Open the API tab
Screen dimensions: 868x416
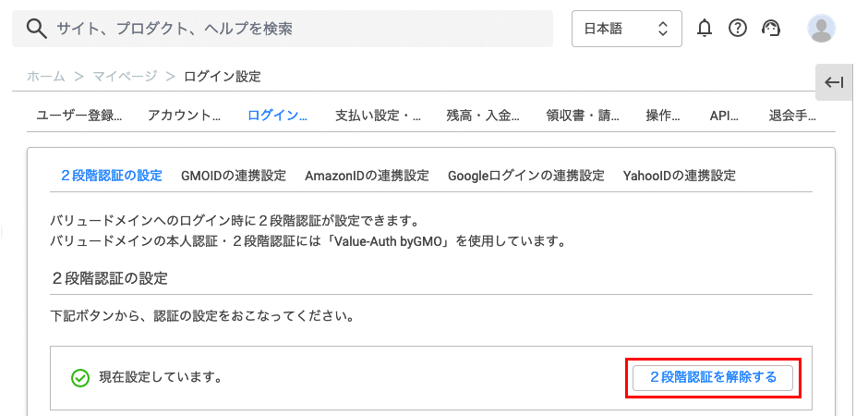(724, 116)
